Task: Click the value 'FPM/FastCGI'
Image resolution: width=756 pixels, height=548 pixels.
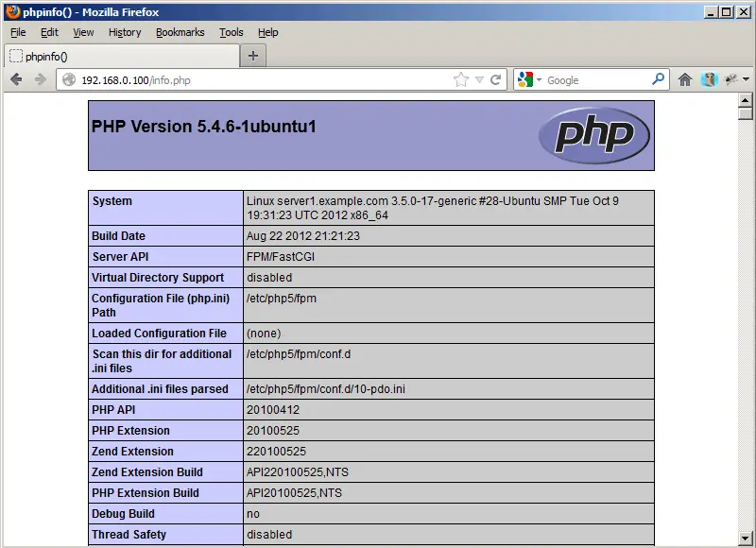Action: (x=281, y=256)
